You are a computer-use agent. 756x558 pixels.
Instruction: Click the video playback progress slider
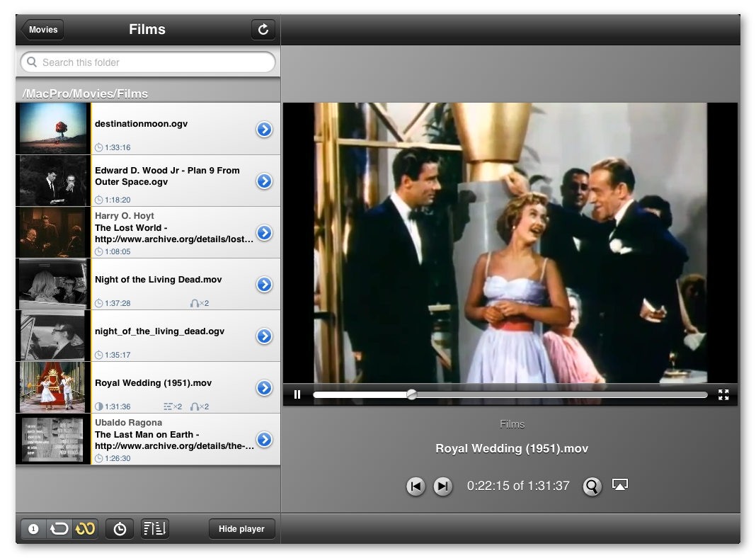point(510,394)
